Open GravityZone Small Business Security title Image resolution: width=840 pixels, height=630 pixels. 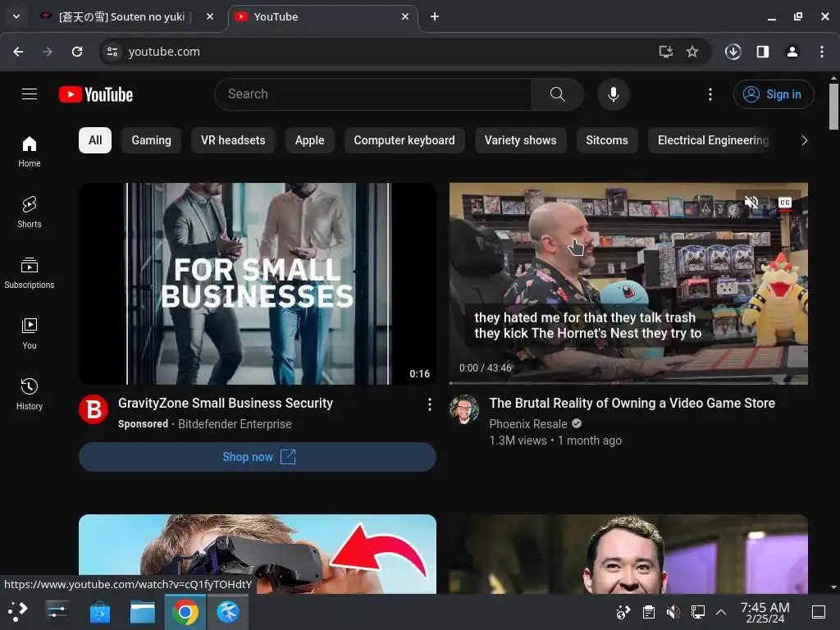[226, 404]
